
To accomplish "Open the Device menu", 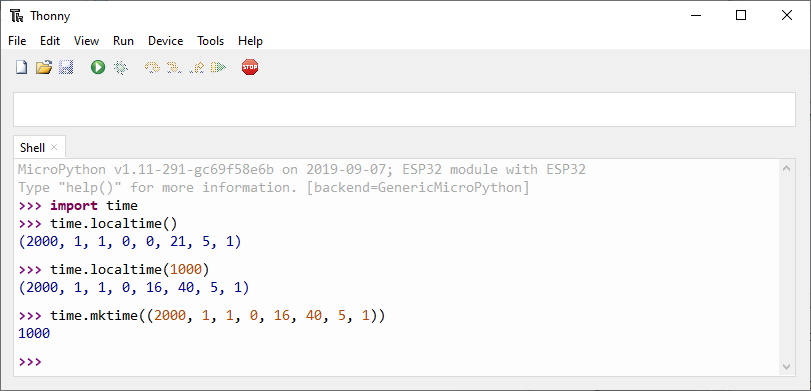I will 166,41.
